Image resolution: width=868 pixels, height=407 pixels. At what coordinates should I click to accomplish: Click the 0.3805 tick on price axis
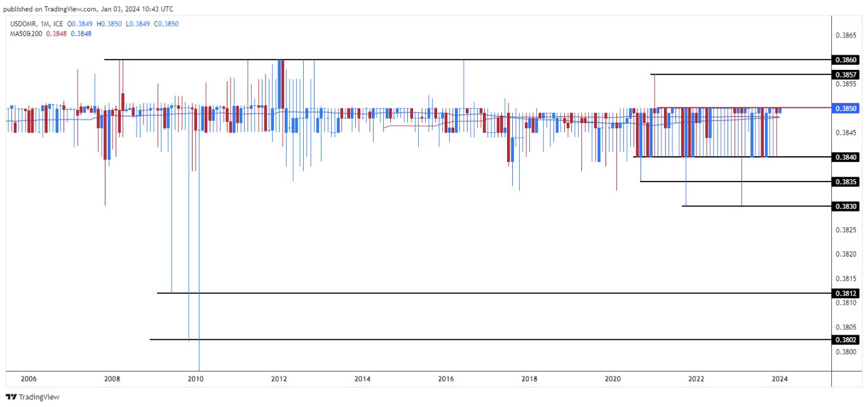tap(847, 327)
